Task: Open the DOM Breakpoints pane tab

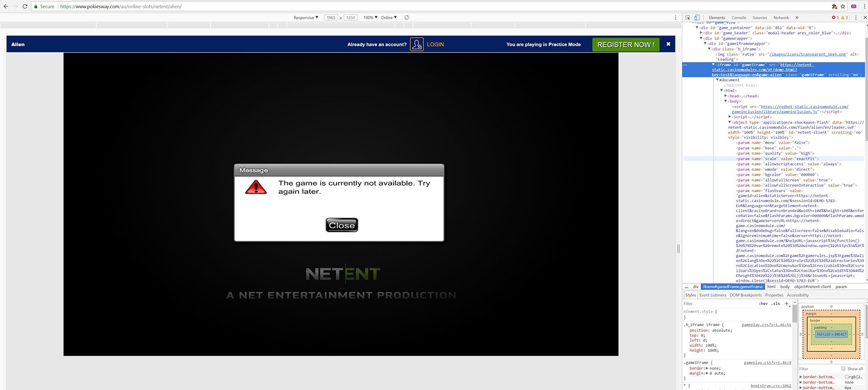Action: point(746,295)
